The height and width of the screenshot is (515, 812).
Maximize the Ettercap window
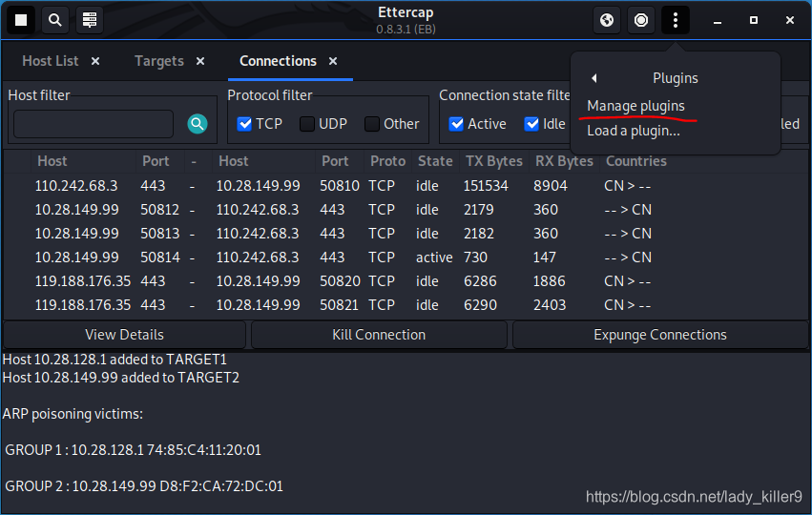pyautogui.click(x=754, y=20)
